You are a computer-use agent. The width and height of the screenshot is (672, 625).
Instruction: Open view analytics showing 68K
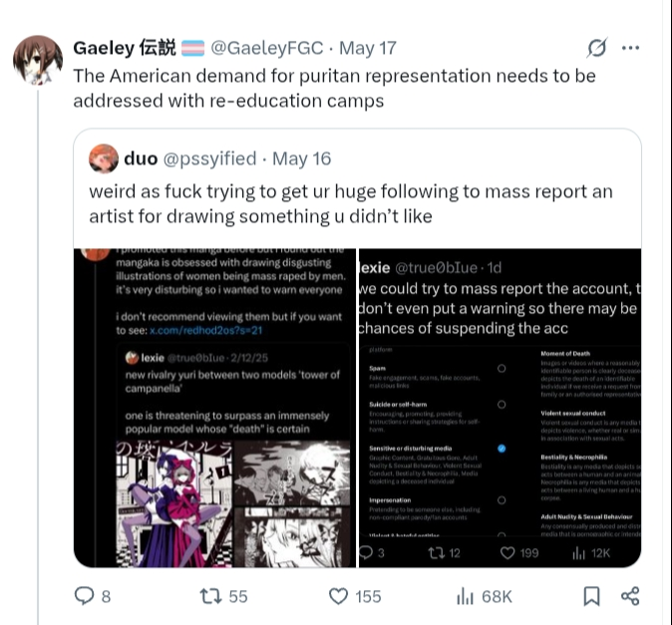(465, 596)
